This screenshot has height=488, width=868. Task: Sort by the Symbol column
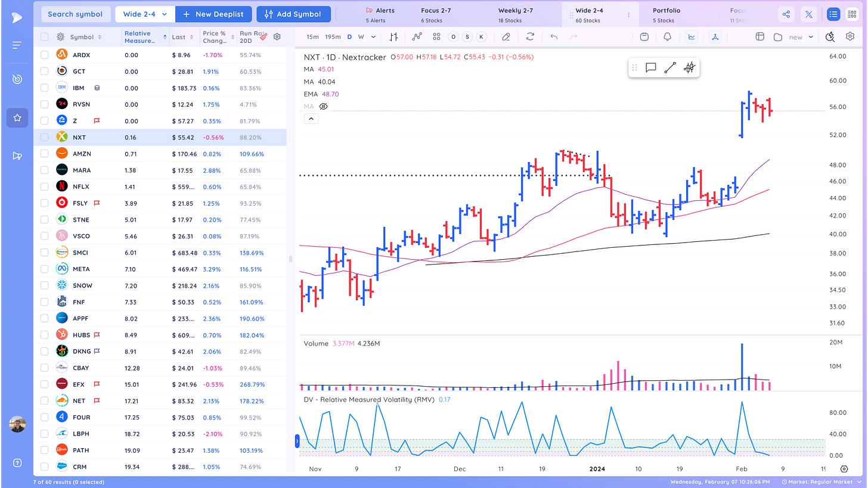click(86, 37)
